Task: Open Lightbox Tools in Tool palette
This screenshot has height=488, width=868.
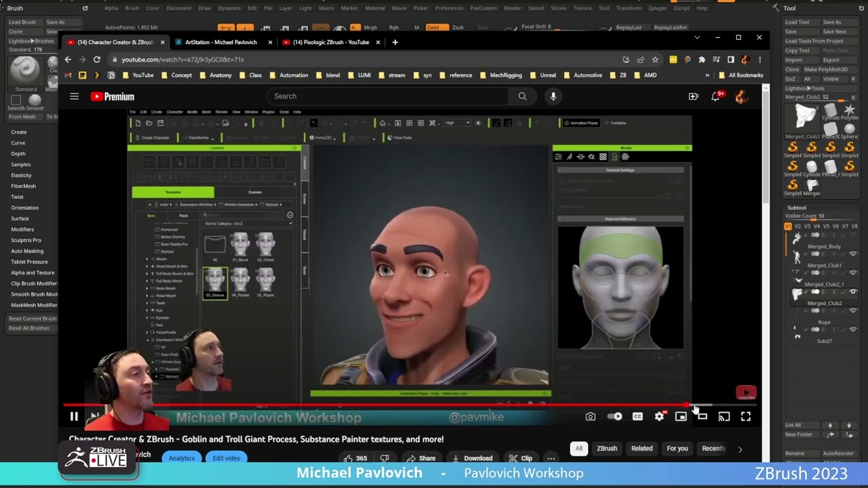Action: pos(805,88)
